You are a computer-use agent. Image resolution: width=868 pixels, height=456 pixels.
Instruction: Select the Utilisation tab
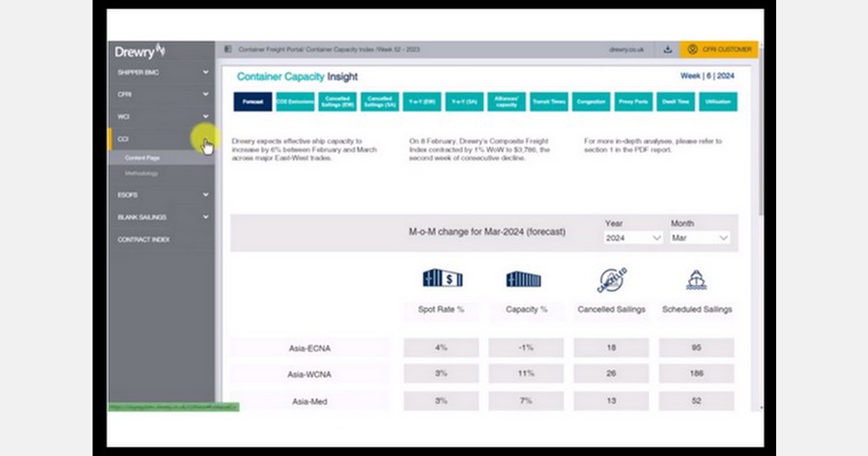[x=718, y=102]
